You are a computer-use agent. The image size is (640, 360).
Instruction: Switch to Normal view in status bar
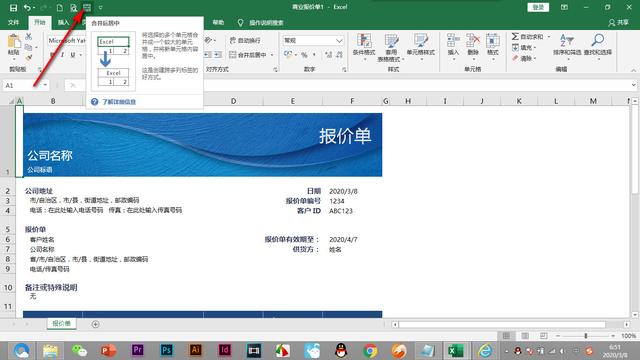[506, 336]
